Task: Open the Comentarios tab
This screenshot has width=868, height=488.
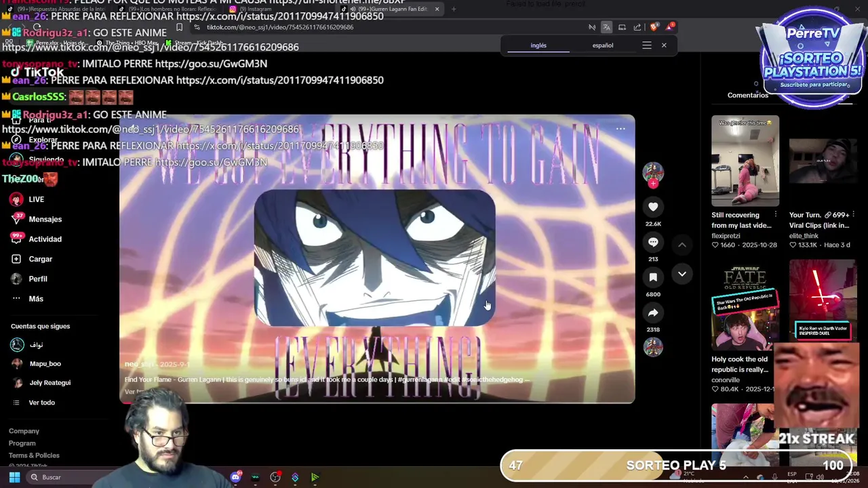Action: point(748,95)
